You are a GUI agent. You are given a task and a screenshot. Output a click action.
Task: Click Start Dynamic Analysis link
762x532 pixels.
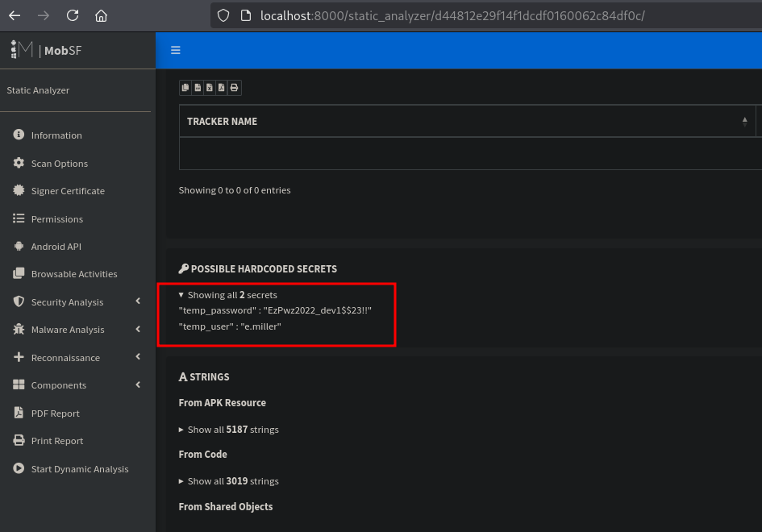[x=79, y=469]
